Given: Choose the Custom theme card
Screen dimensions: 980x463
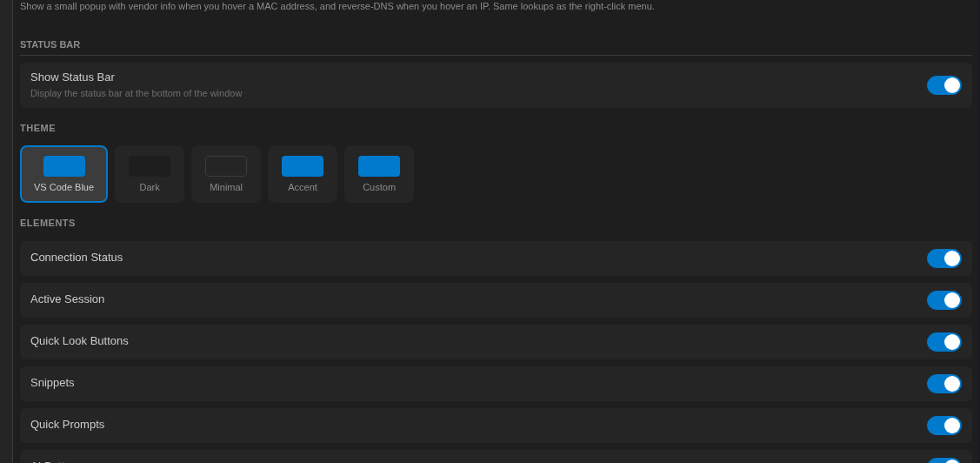Looking at the screenshot, I should click(379, 174).
